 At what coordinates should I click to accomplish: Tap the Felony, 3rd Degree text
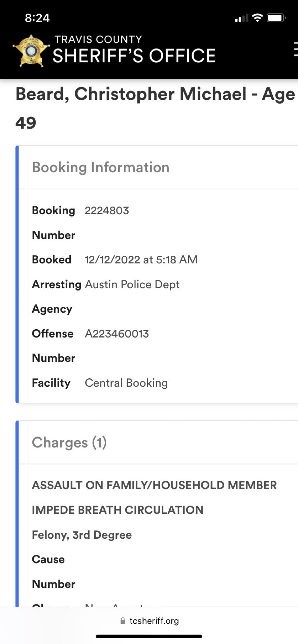tap(82, 535)
